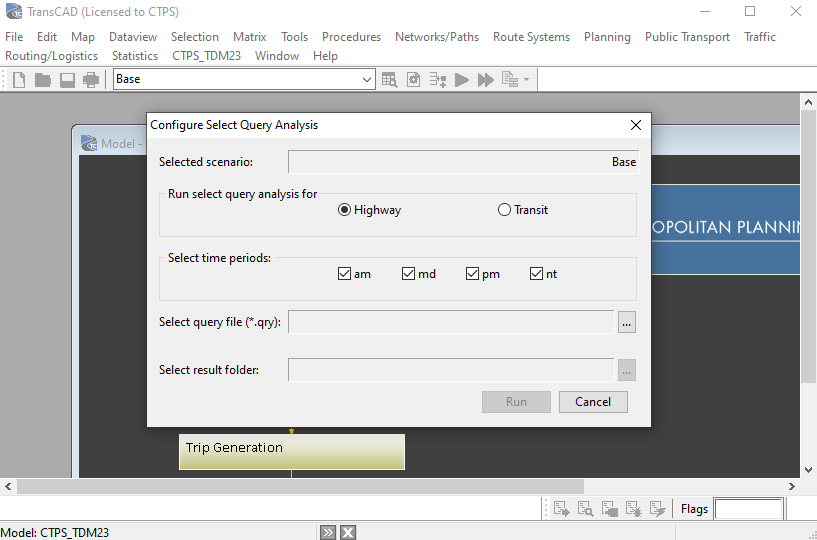This screenshot has width=817, height=540.
Task: Open the Planning menu
Action: tap(607, 37)
